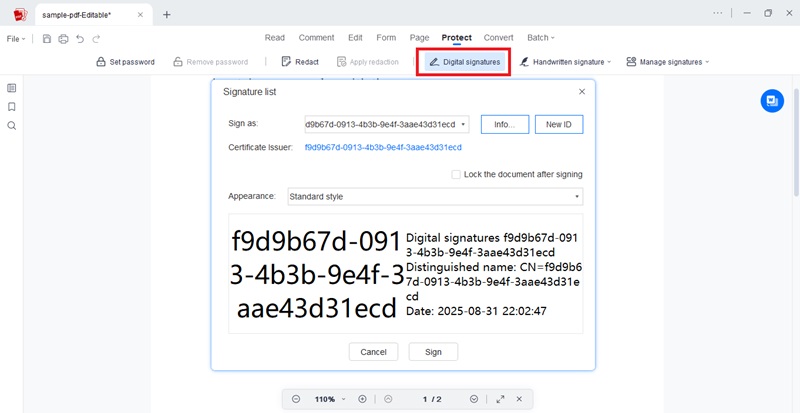Select the Protect tab

(457, 38)
